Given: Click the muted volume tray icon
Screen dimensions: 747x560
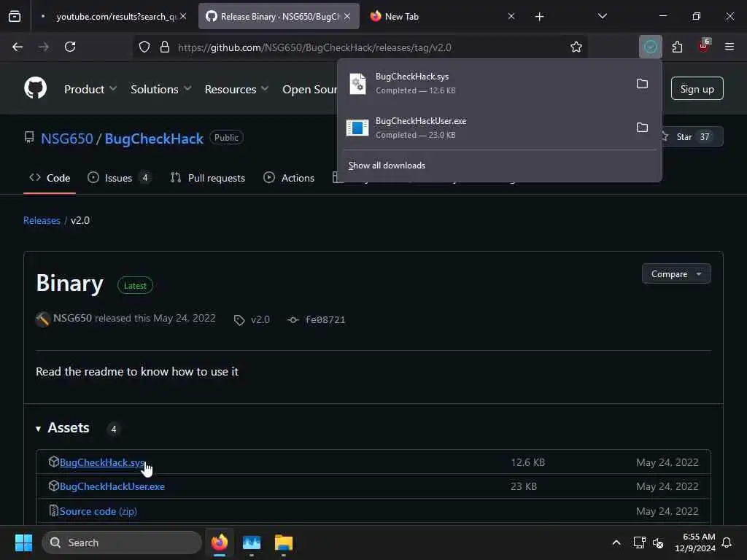Looking at the screenshot, I should [658, 542].
